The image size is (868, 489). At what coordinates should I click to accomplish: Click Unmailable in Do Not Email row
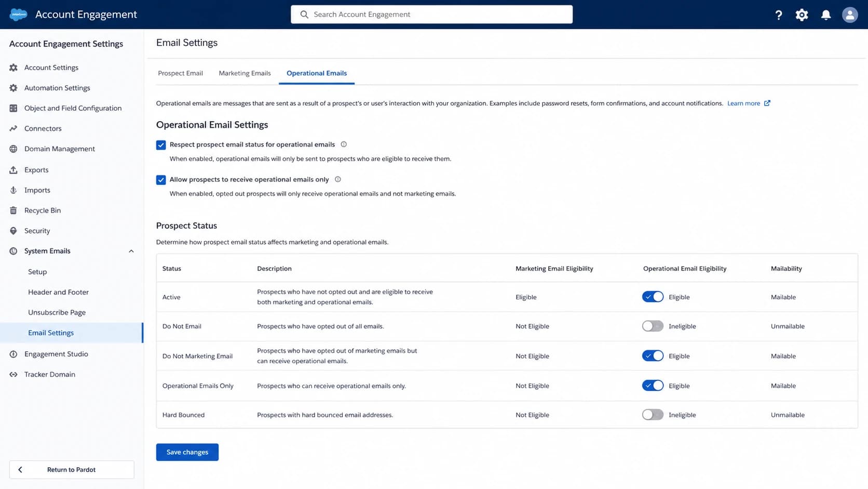tap(788, 326)
